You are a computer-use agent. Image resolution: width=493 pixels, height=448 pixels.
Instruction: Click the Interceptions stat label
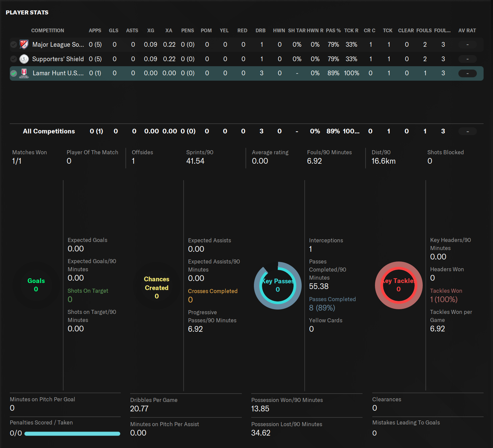click(326, 240)
